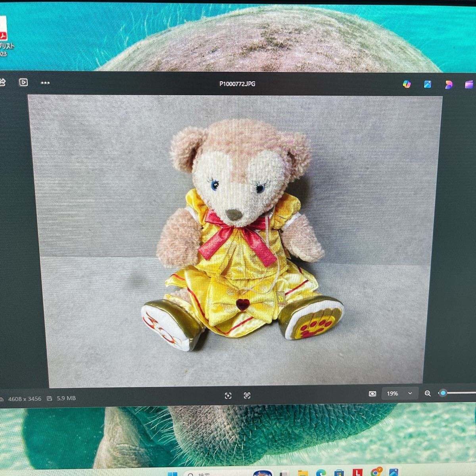Click the 5.9 MB file size info

point(66,398)
